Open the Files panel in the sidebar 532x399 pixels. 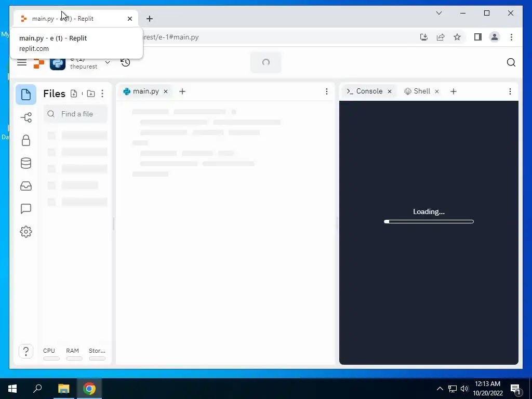26,95
